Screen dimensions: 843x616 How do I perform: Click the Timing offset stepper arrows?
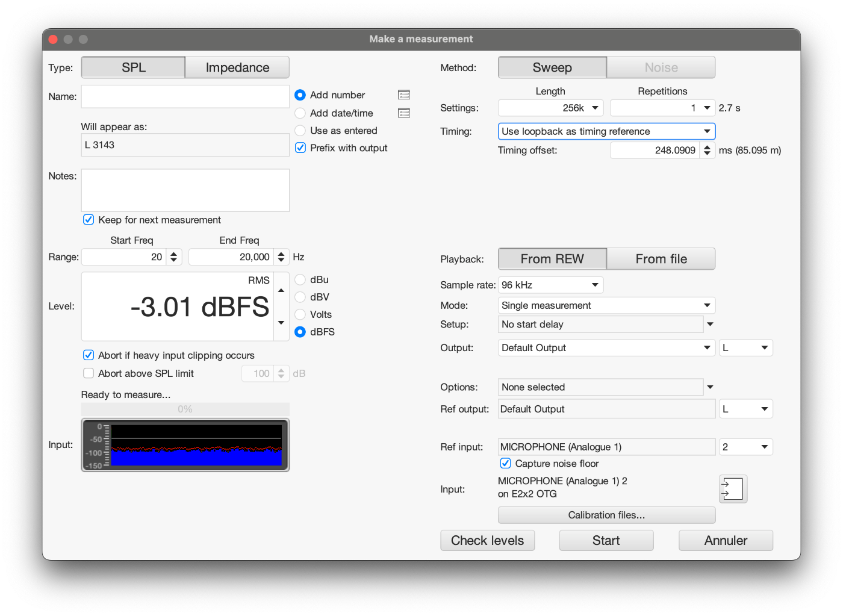point(707,151)
